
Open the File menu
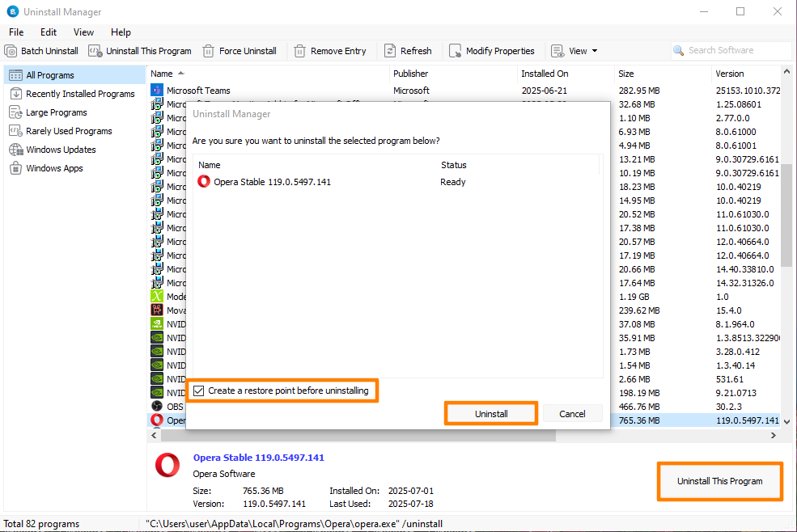tap(16, 32)
